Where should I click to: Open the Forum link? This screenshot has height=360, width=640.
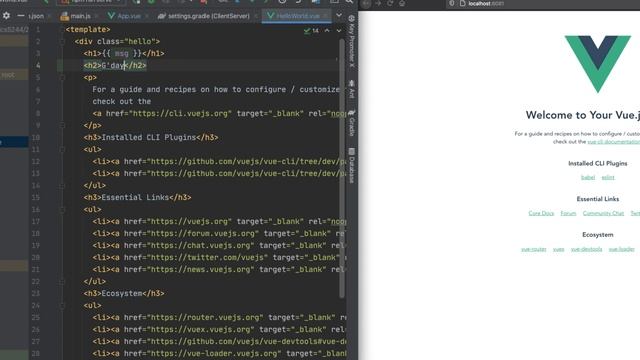[x=568, y=213]
